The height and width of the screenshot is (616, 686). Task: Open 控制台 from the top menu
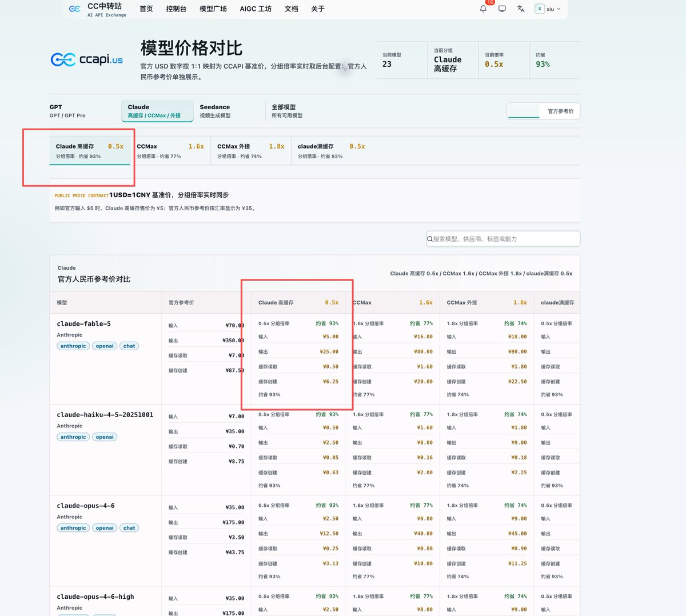[176, 9]
